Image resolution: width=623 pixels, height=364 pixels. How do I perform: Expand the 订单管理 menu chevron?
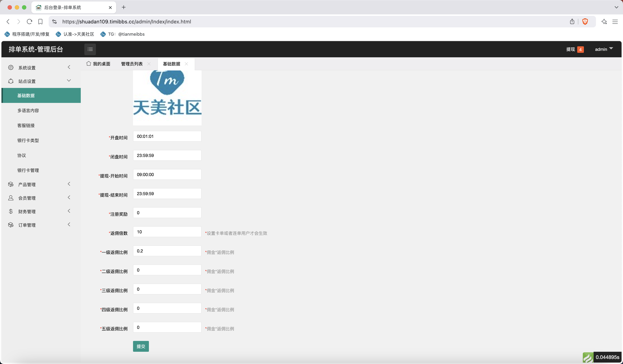click(x=69, y=224)
